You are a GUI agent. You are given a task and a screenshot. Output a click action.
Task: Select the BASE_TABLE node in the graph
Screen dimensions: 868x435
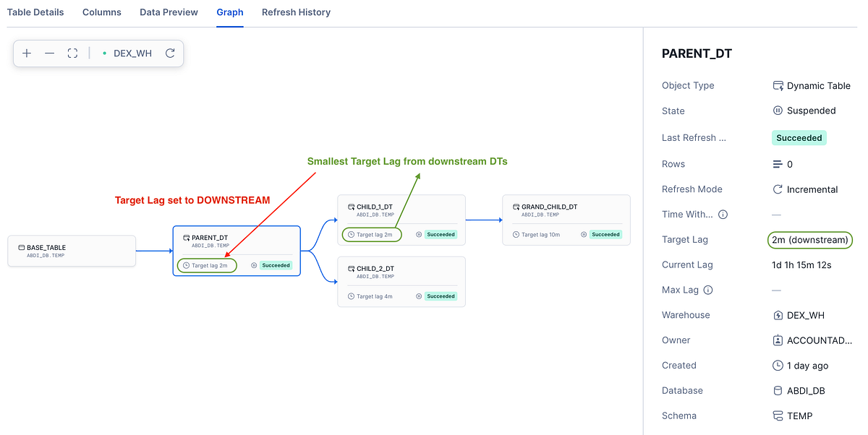71,251
